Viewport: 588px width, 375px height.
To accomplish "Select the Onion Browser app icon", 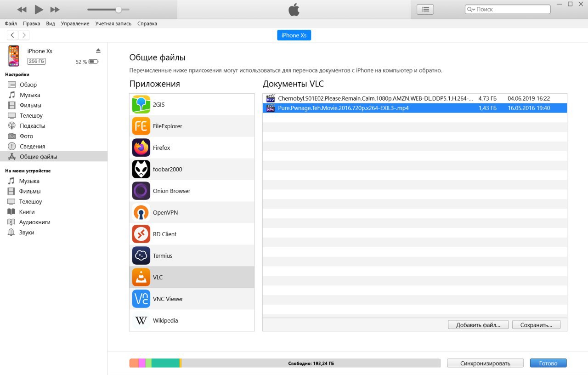I will point(141,191).
